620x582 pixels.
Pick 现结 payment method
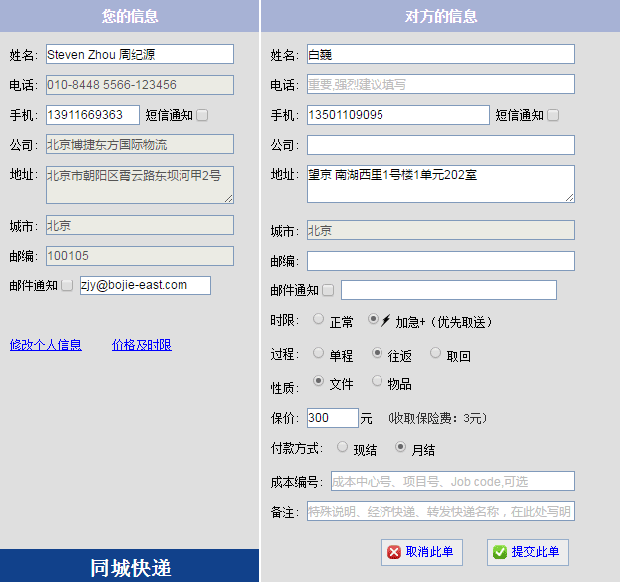pyautogui.click(x=342, y=447)
